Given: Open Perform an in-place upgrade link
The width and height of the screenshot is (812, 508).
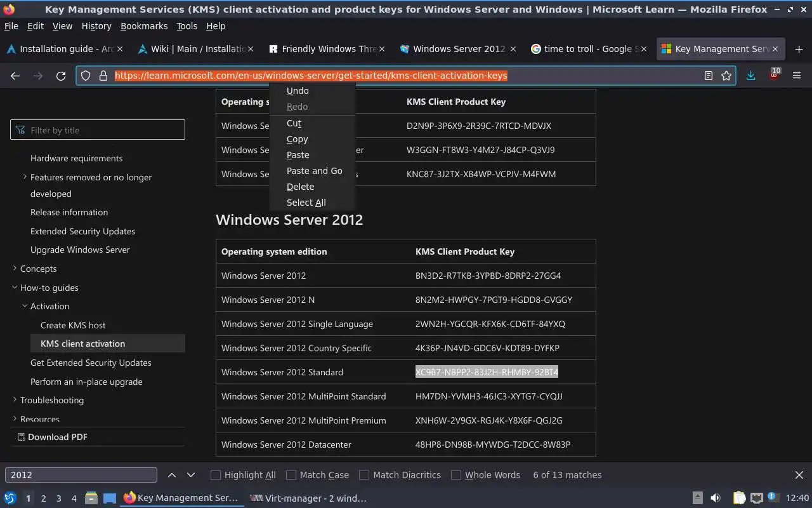Looking at the screenshot, I should pyautogui.click(x=86, y=382).
